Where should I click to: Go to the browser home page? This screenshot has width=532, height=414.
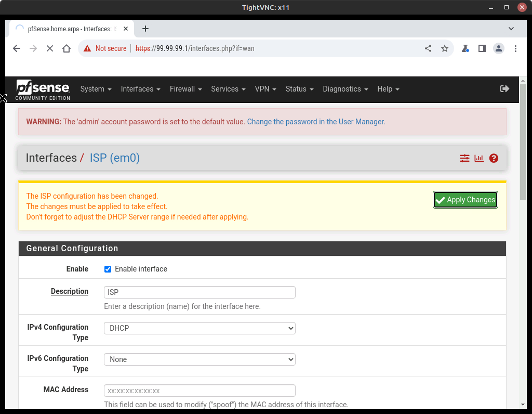tap(66, 48)
